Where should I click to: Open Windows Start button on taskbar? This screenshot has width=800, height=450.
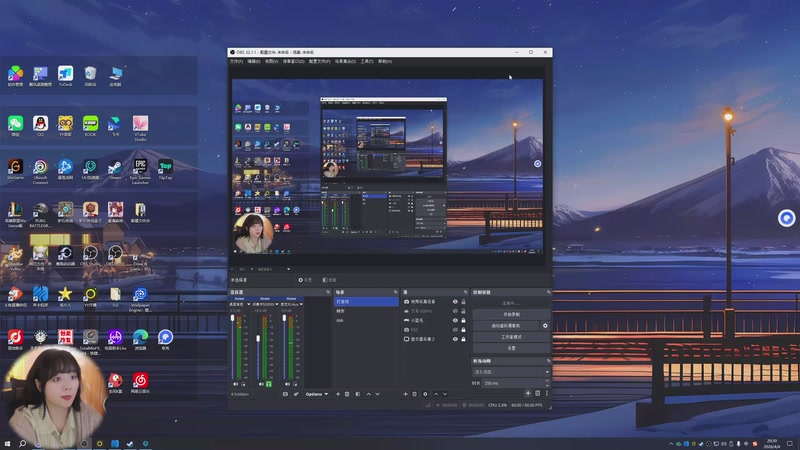click(7, 444)
